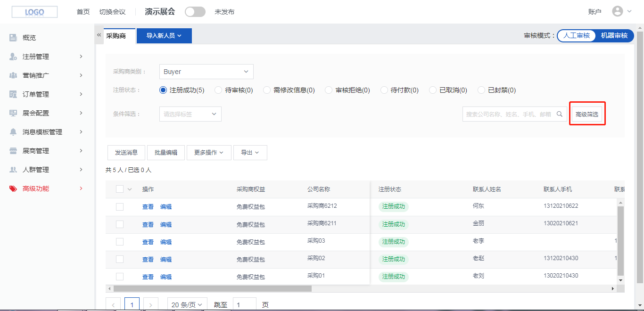Click the 跳至 page number input

[x=245, y=305]
